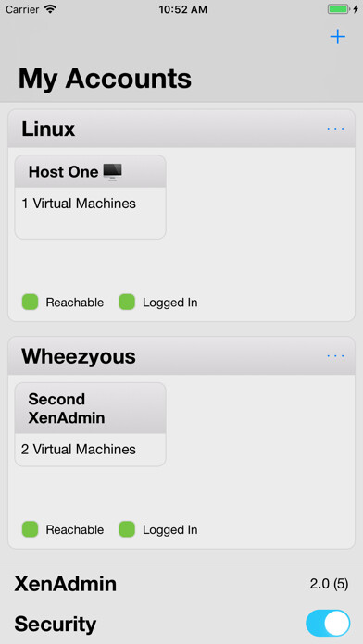Toggle the Security switch
This screenshot has height=644, width=363.
point(328,623)
